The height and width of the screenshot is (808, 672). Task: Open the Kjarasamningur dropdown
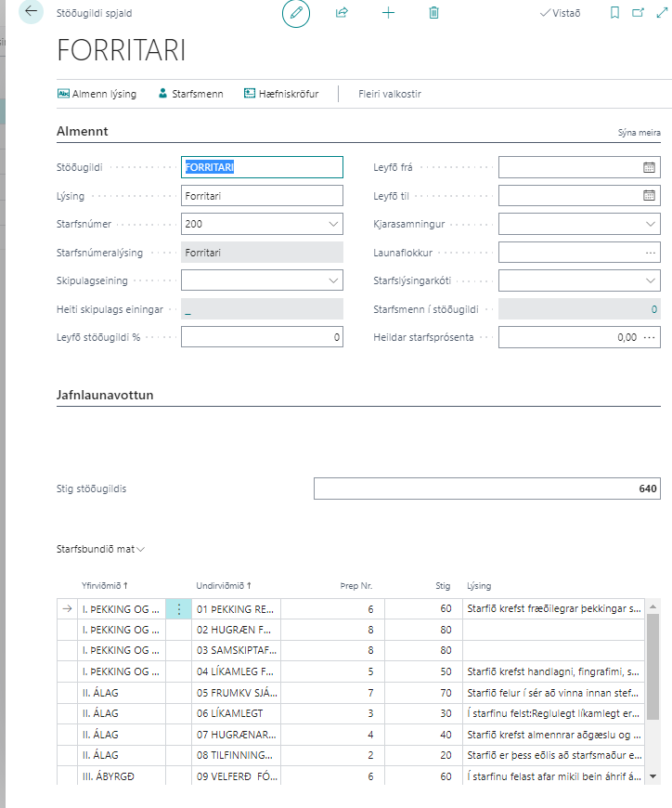(x=650, y=224)
